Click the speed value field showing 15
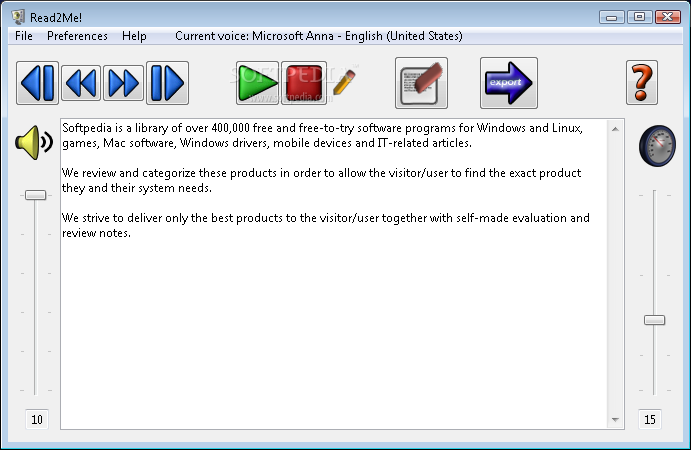This screenshot has width=691, height=450. point(650,419)
